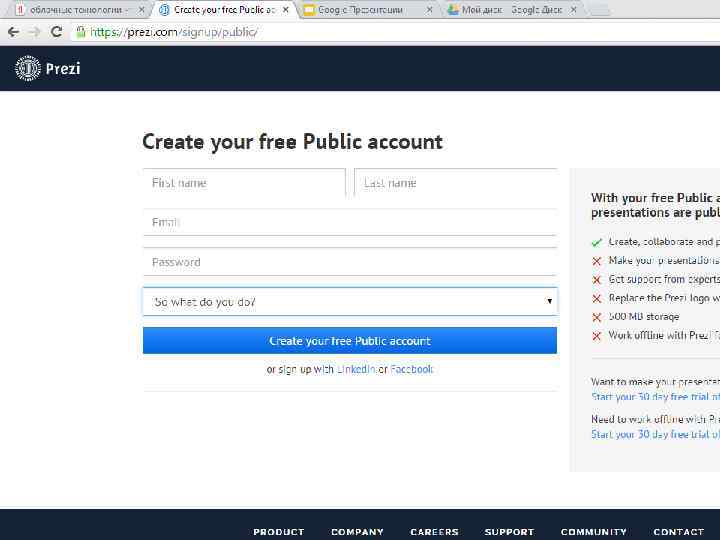Click the Google Презентации tab favicon
The image size is (720, 540).
tap(309, 10)
